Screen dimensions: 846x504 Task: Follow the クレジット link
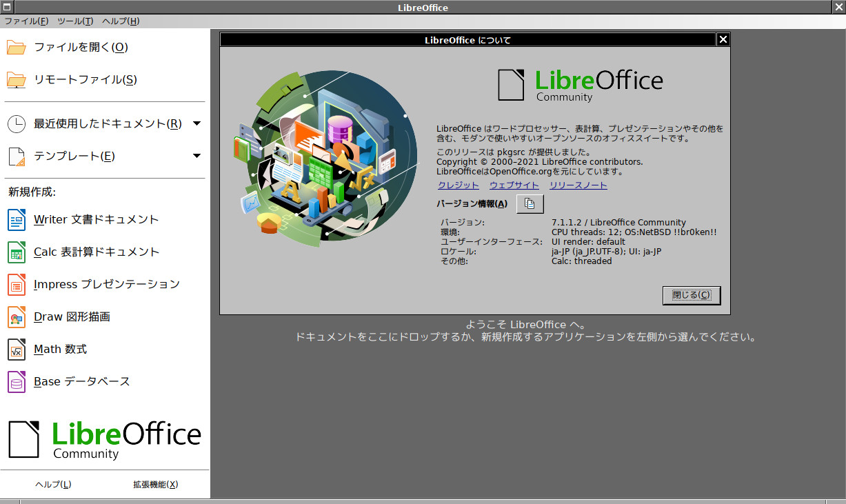pyautogui.click(x=458, y=185)
